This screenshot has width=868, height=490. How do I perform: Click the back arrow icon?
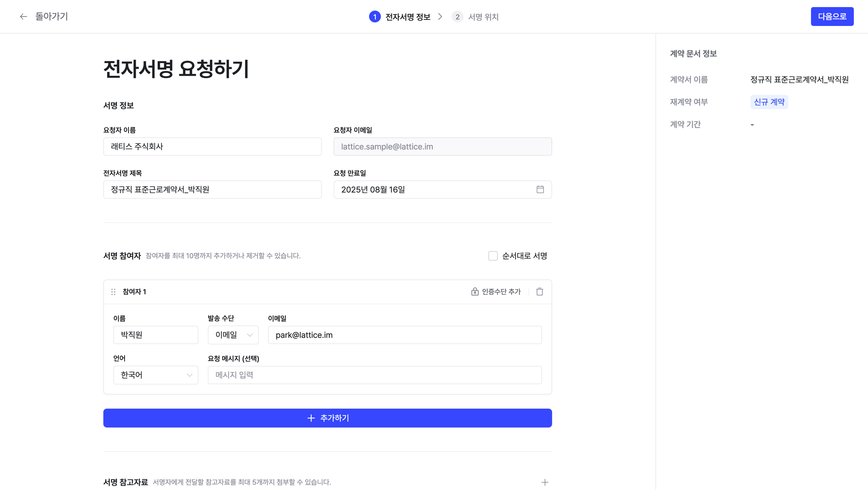[x=23, y=17]
